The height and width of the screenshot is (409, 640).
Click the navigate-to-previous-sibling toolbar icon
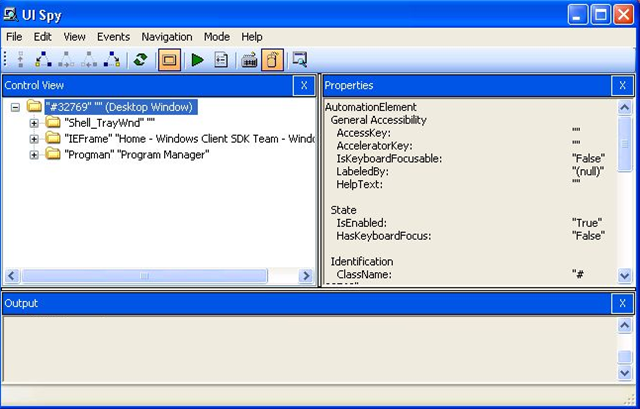point(89,60)
